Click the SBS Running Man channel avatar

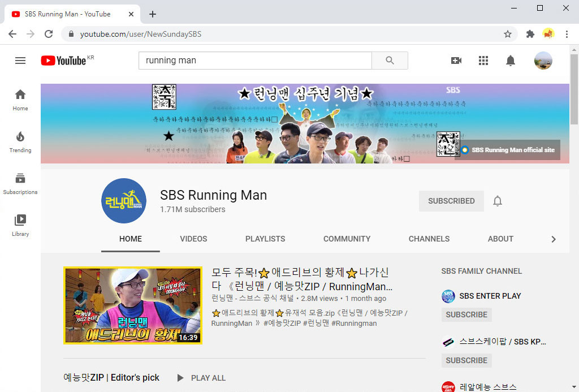click(124, 201)
